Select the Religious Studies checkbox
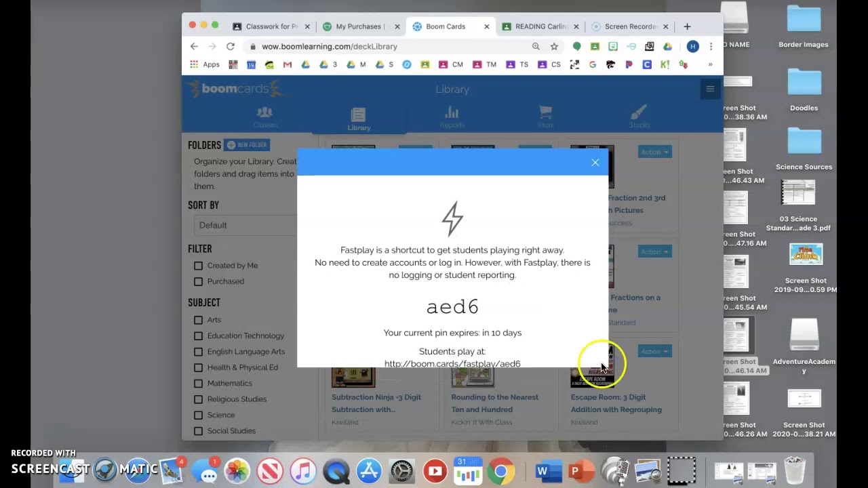This screenshot has height=488, width=868. pos(198,399)
